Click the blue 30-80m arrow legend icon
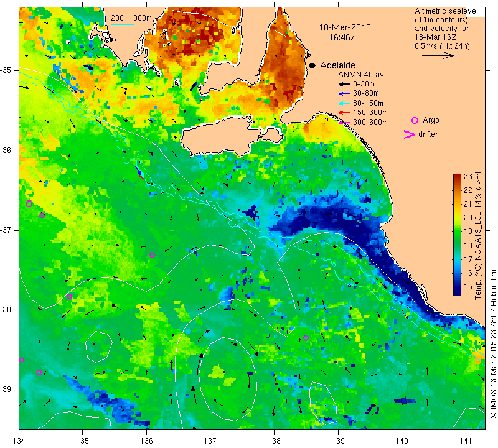 344,94
